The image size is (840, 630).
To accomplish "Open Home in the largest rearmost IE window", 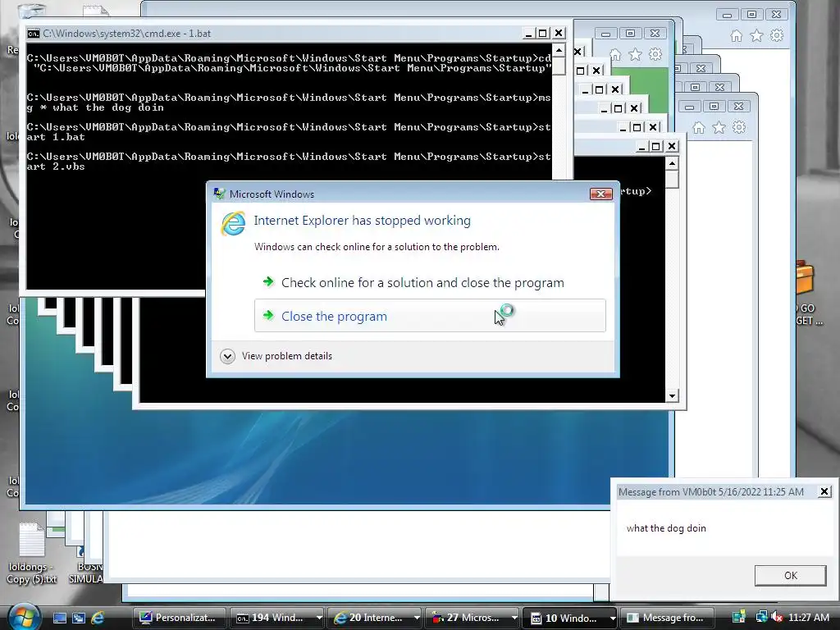I will 737,36.
